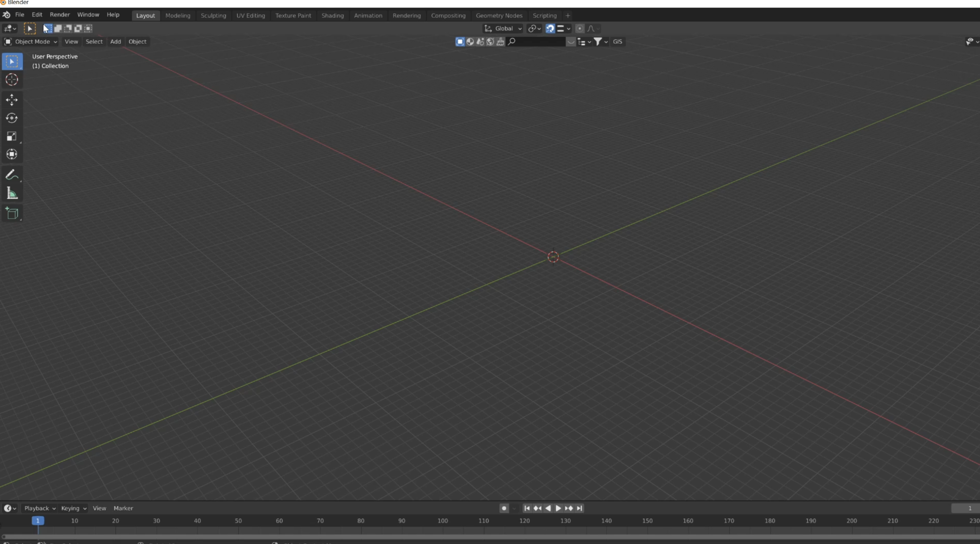Enable Auto Keying record button

[x=504, y=508]
